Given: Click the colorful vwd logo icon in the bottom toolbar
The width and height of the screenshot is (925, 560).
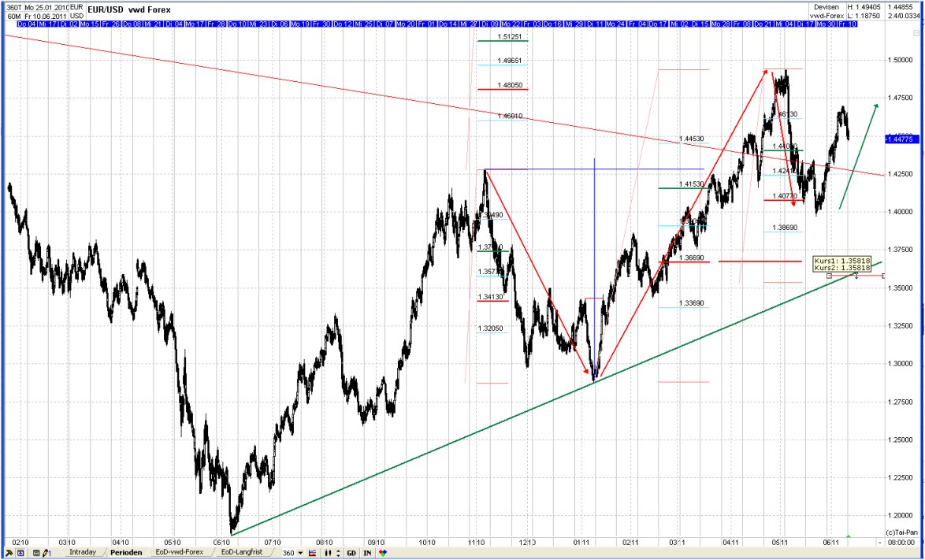Looking at the screenshot, I should 382,551.
